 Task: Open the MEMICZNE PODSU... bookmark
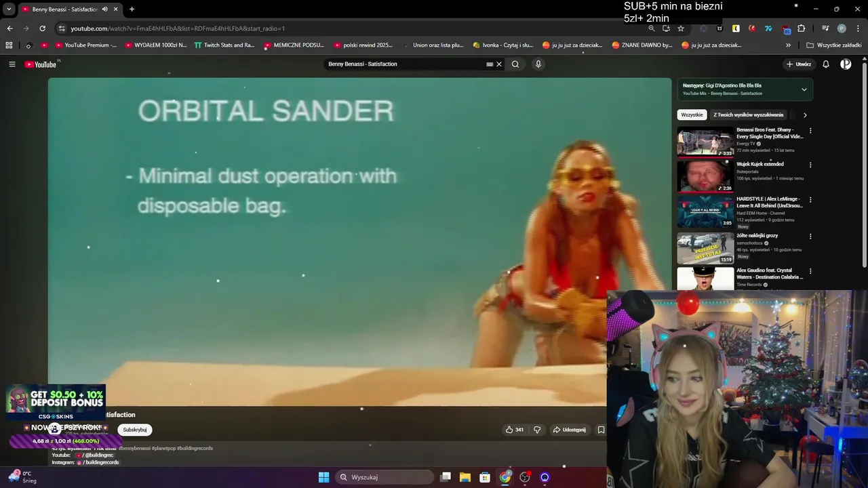click(294, 45)
